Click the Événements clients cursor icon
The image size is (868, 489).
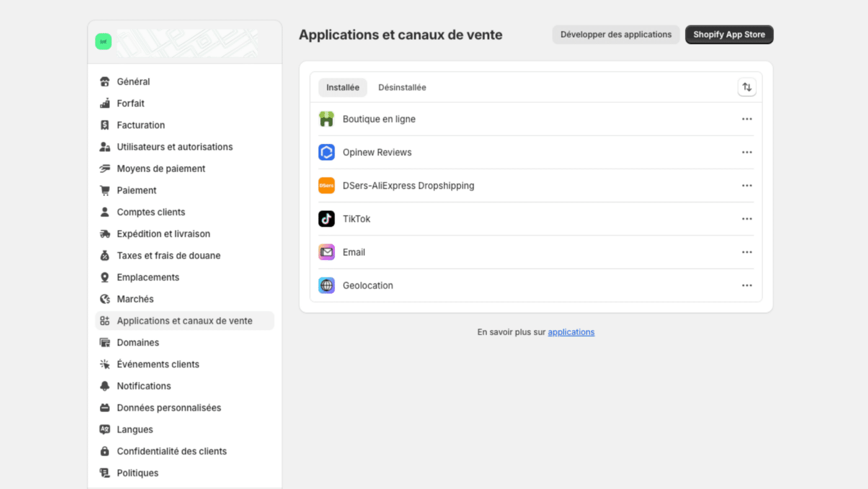pyautogui.click(x=105, y=364)
